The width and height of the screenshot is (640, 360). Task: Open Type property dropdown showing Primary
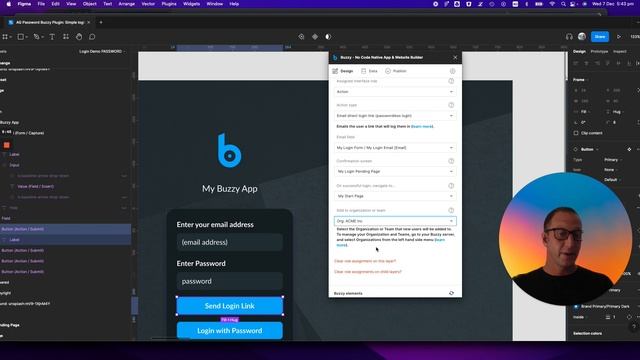click(613, 160)
